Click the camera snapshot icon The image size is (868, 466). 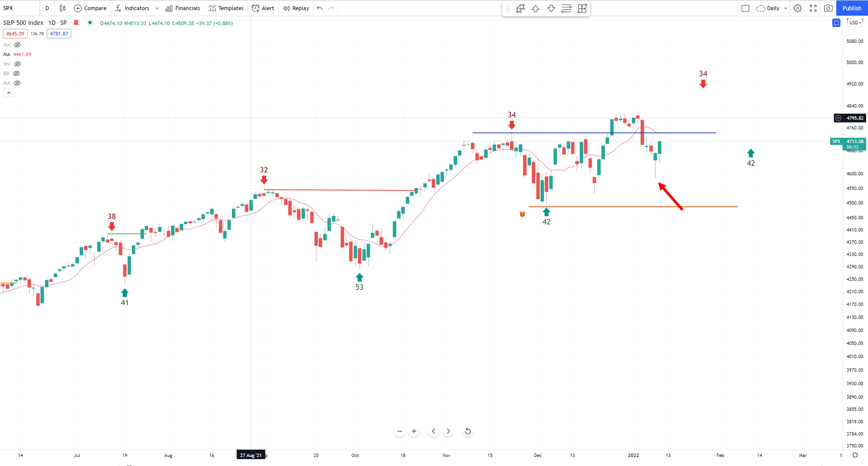828,8
